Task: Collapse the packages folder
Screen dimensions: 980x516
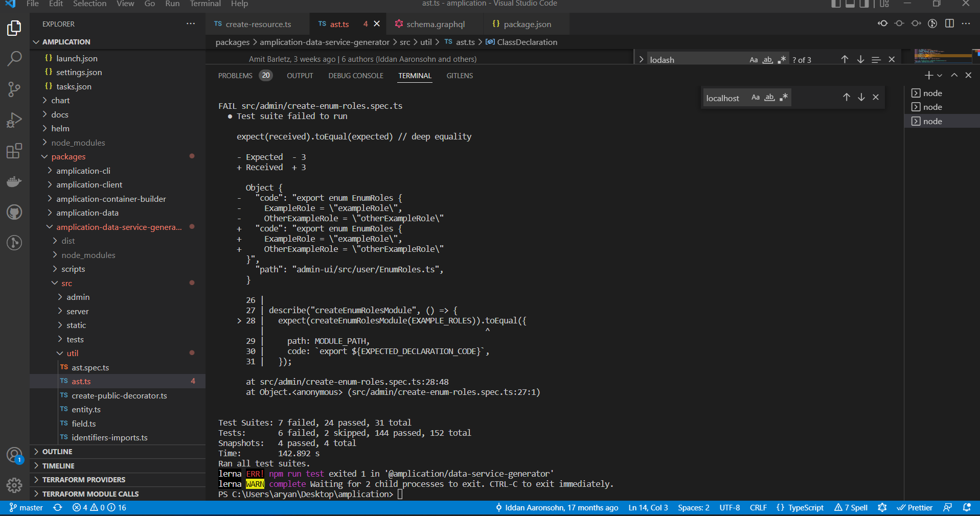Action: tap(69, 156)
